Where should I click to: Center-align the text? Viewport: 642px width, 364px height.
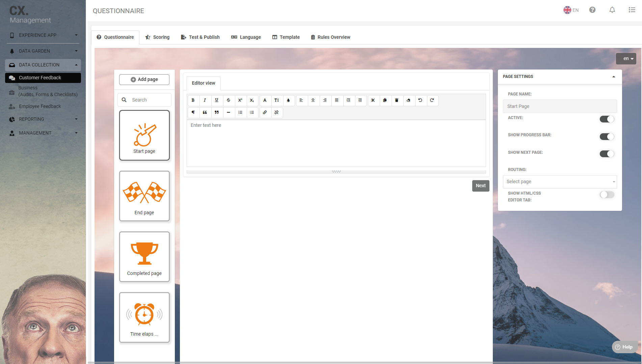[x=313, y=100]
